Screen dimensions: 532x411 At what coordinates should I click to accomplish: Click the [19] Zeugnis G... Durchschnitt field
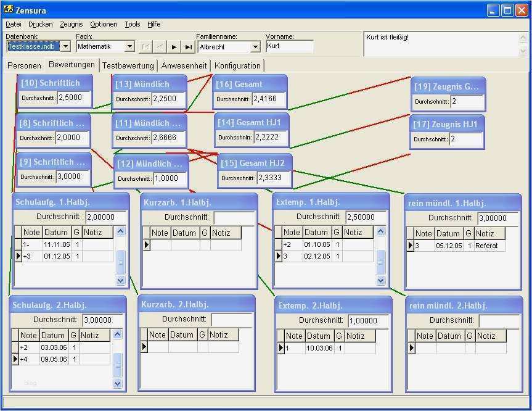point(467,101)
